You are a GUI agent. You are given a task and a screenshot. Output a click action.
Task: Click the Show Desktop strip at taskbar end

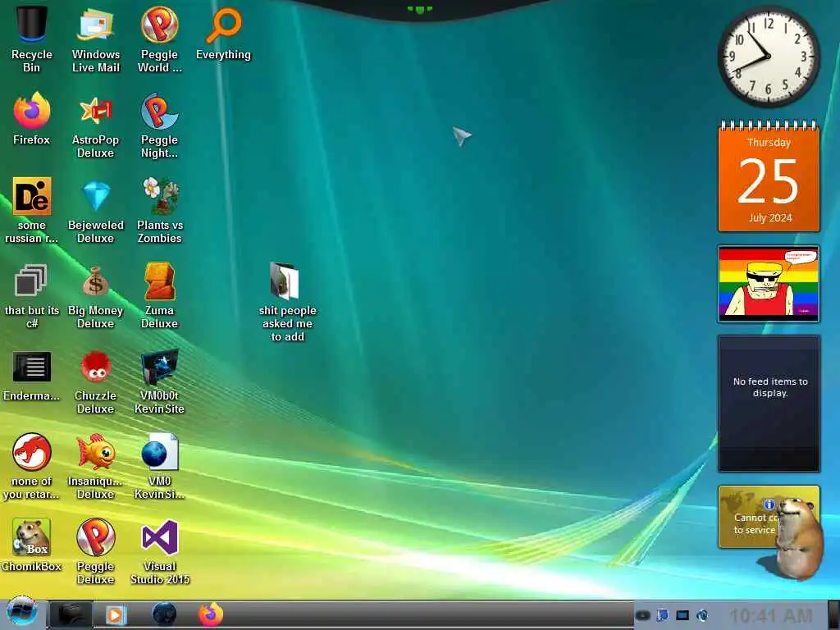[833, 615]
